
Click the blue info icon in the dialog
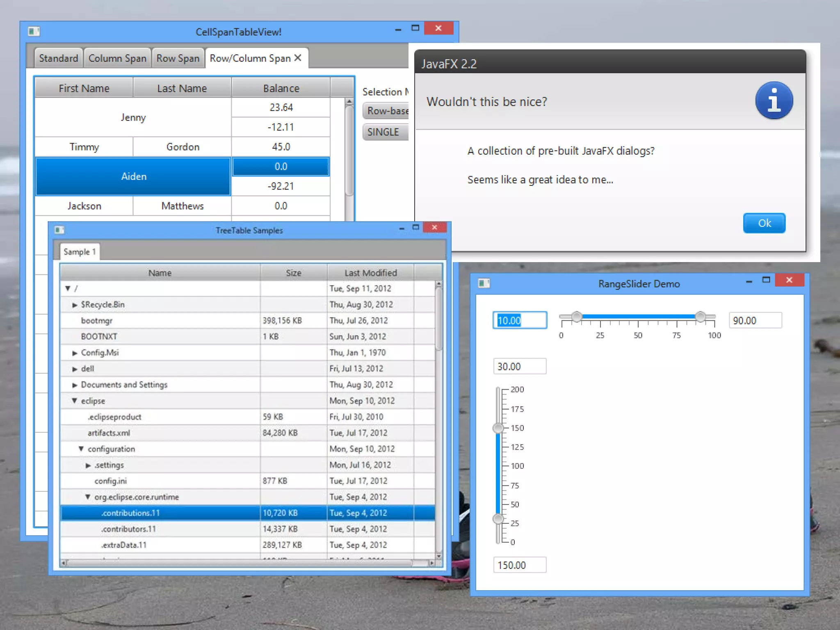coord(774,100)
